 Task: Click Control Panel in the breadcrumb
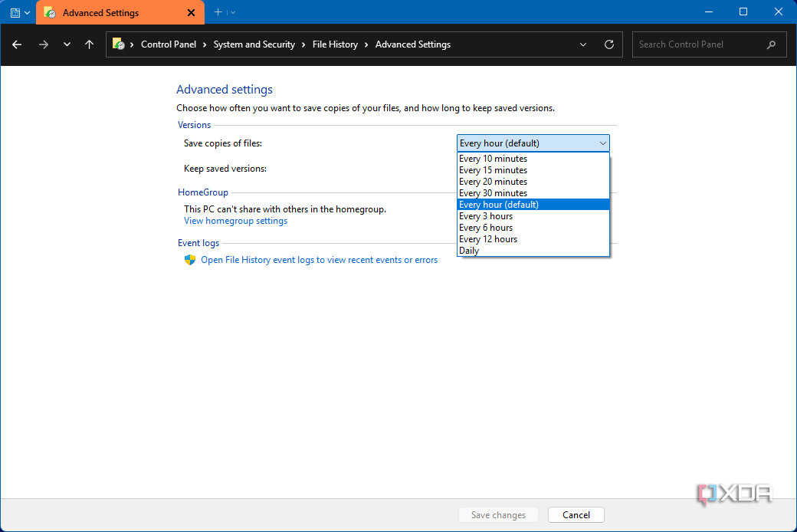[169, 44]
